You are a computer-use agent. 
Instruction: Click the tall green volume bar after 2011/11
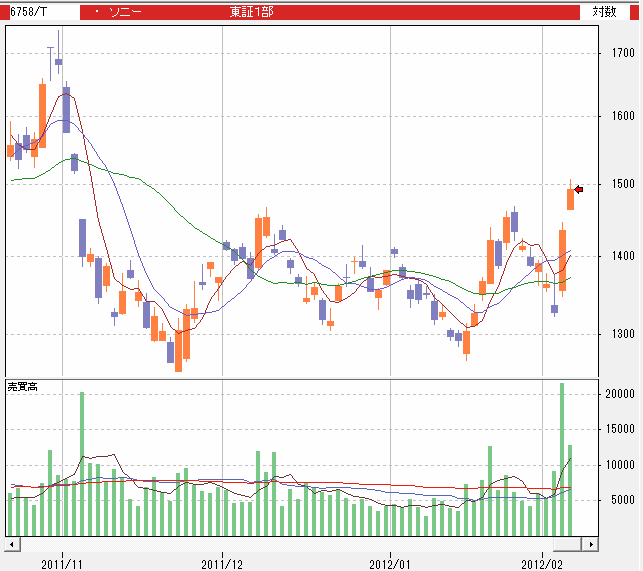click(x=82, y=464)
